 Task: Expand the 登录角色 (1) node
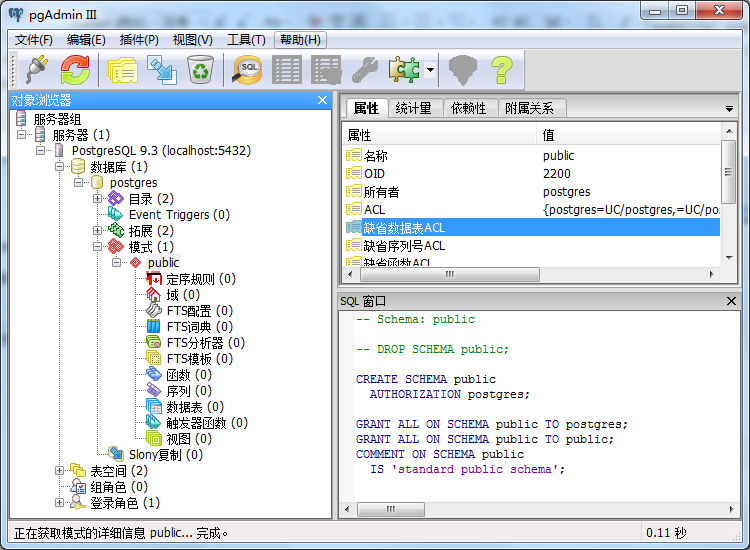[59, 503]
